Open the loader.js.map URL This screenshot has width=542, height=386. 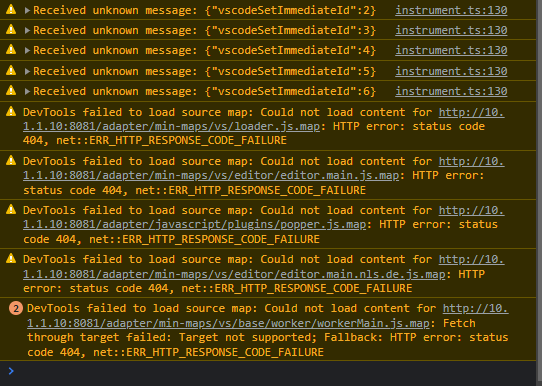click(x=171, y=126)
